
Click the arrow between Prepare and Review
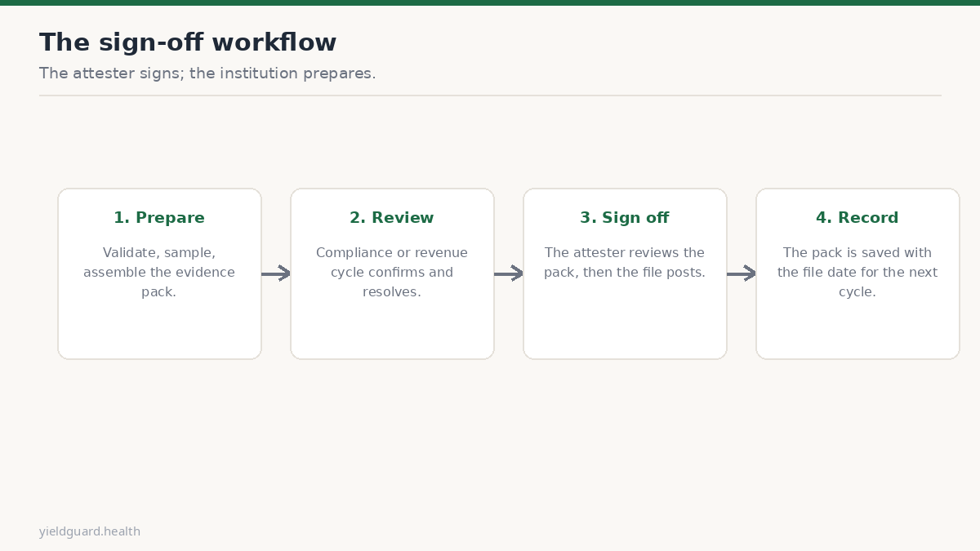(x=276, y=273)
